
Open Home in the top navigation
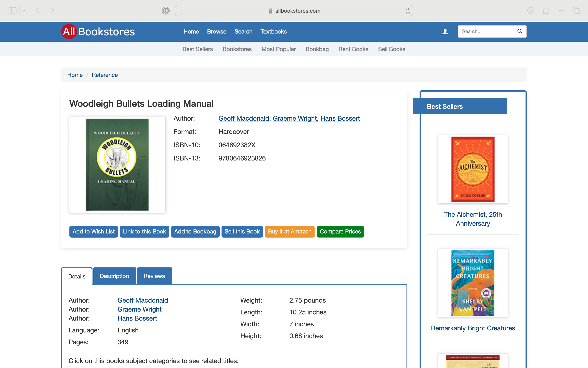pyautogui.click(x=191, y=32)
